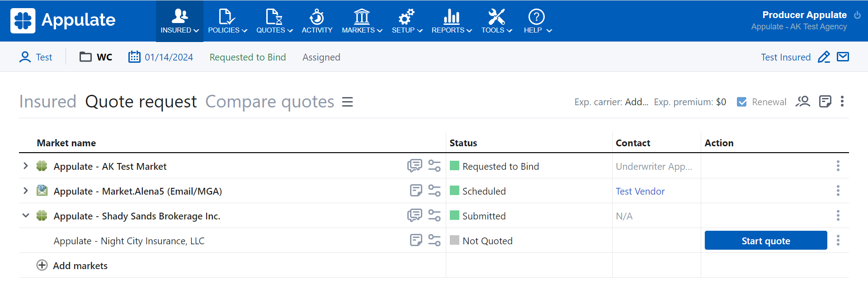Collapse the Shady Sands Brokerage row
This screenshot has height=298, width=868.
[x=26, y=216]
